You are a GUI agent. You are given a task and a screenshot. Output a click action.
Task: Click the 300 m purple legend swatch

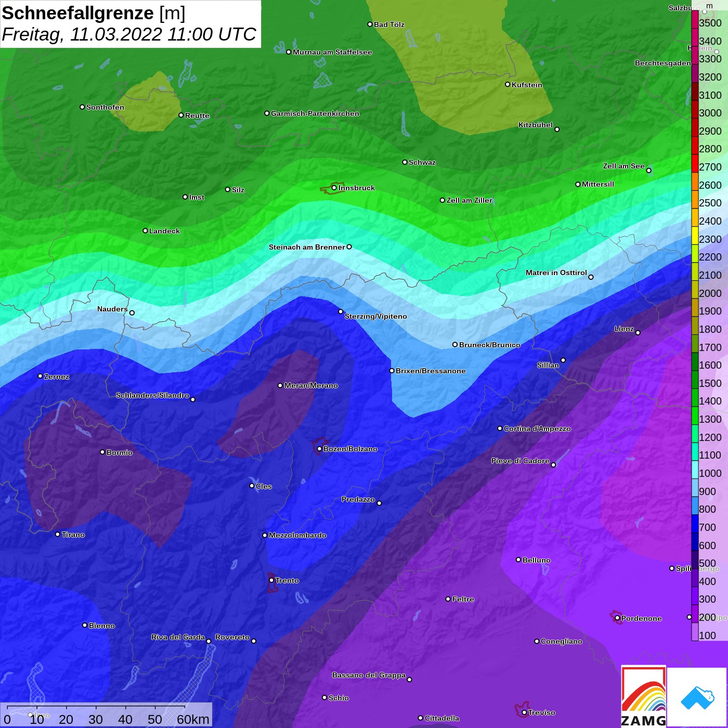tap(695, 595)
